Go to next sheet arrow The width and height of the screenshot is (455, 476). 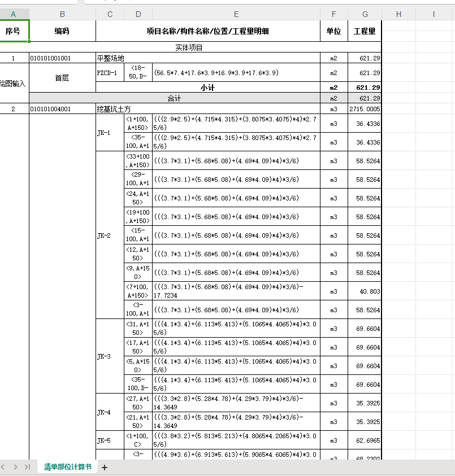click(15, 467)
